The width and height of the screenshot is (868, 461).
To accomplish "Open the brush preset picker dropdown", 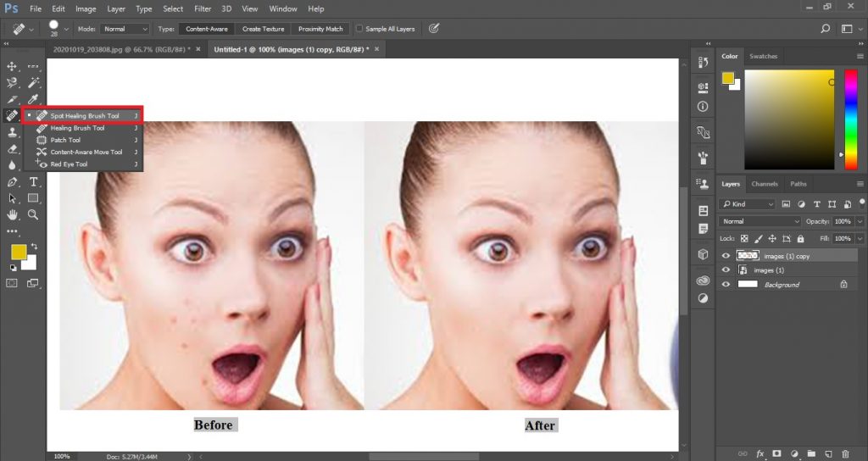I will [x=66, y=29].
